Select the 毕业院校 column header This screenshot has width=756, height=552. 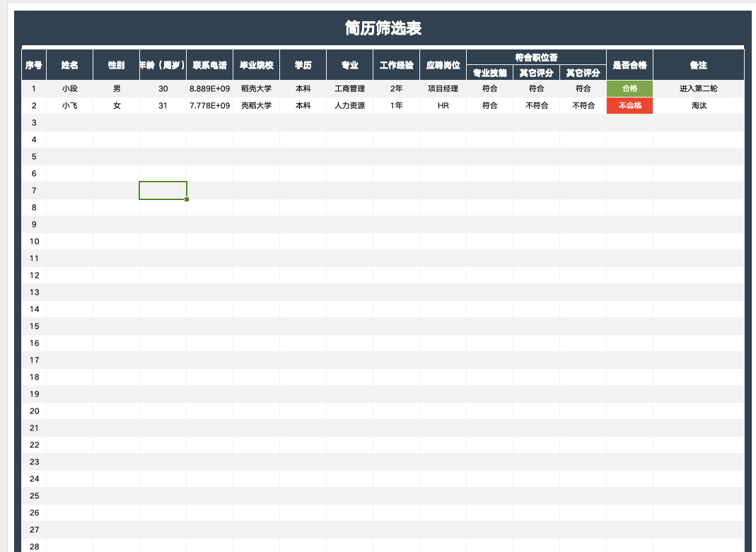257,65
